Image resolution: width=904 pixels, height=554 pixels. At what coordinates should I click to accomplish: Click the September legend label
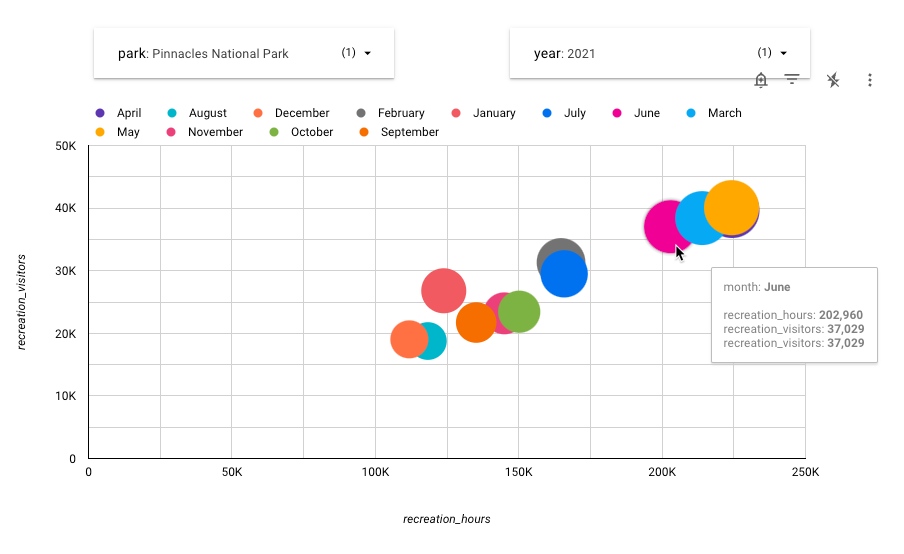(409, 132)
